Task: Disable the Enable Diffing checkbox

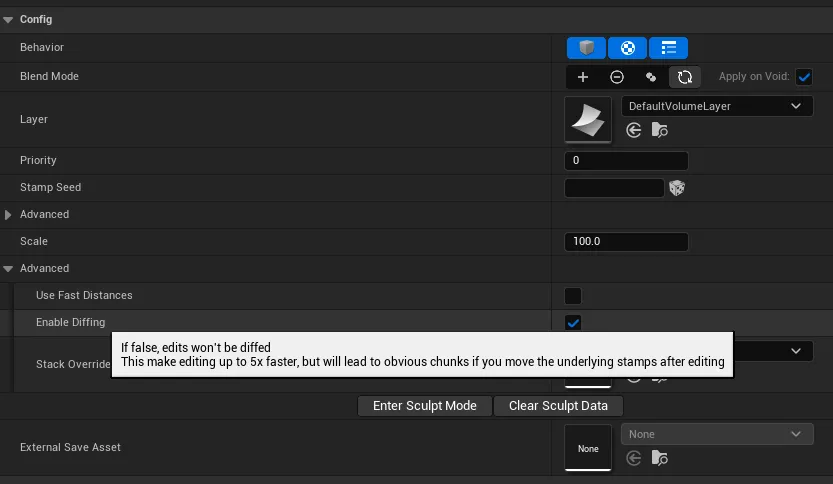Action: pos(573,322)
